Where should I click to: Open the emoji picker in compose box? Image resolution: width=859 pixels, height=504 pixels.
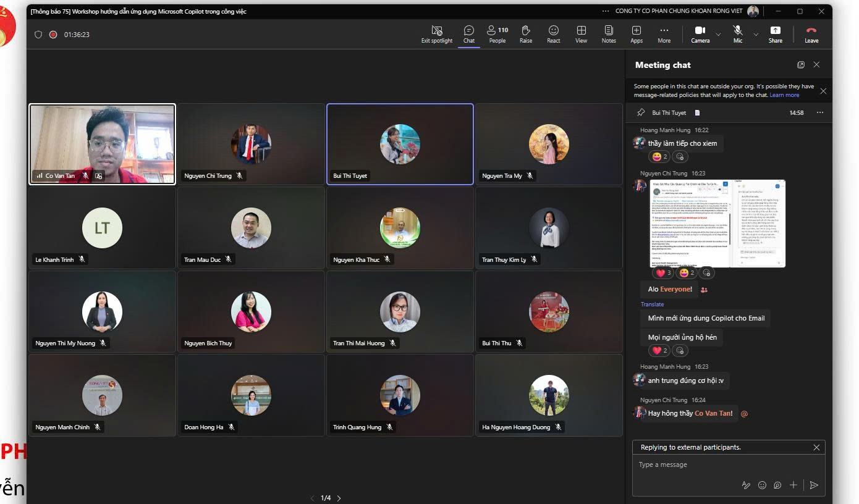click(x=762, y=485)
